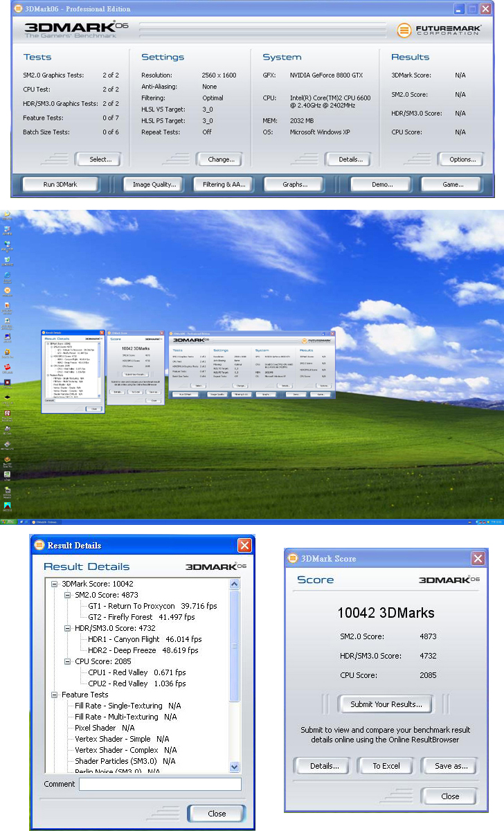Select HDR1 - Canyon Flight row in large tree

[145, 639]
